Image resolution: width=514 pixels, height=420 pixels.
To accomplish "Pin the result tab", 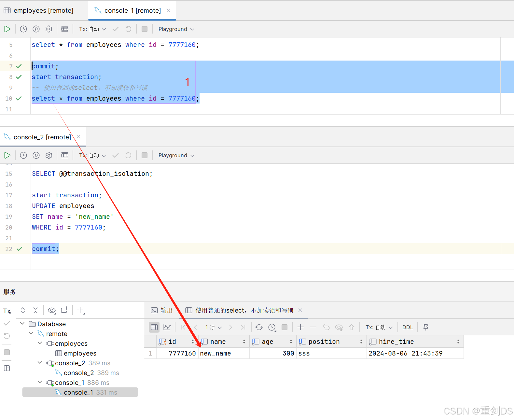I will tap(426, 327).
